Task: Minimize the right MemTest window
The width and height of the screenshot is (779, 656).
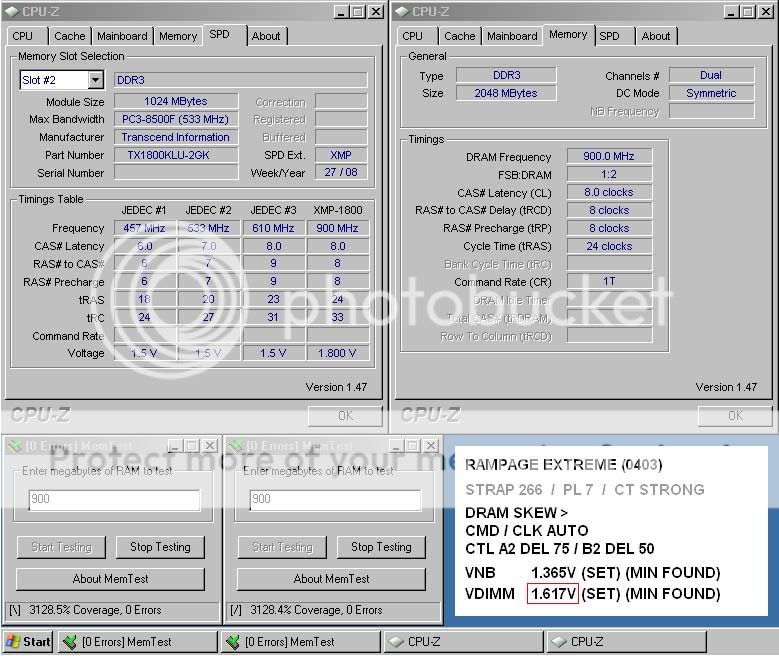Action: (x=395, y=446)
